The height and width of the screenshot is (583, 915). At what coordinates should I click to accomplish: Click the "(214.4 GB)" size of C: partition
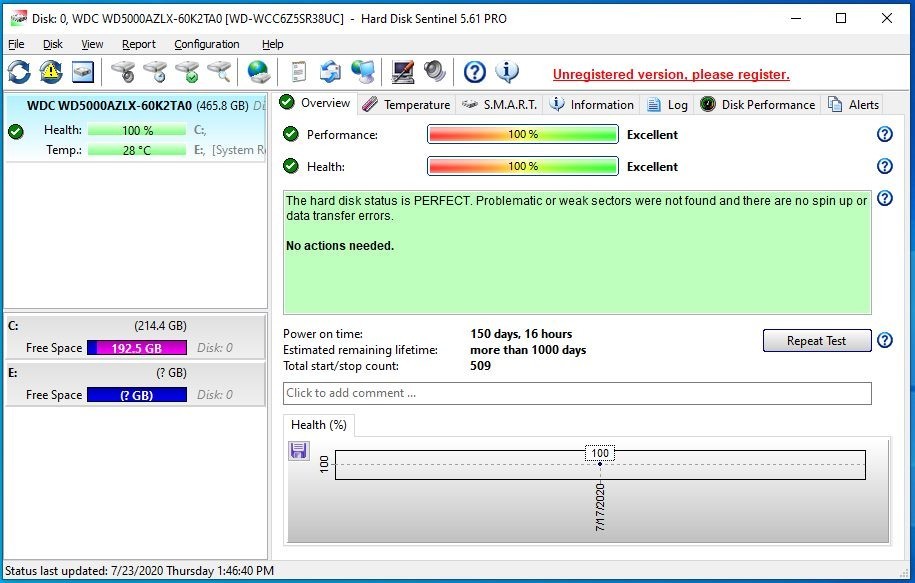pyautogui.click(x=160, y=326)
